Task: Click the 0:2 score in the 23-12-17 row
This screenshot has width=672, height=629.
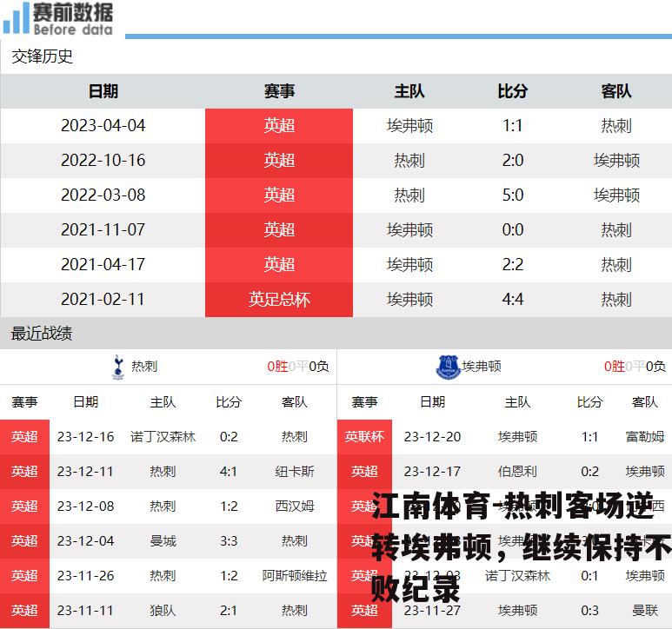Action: tap(589, 472)
